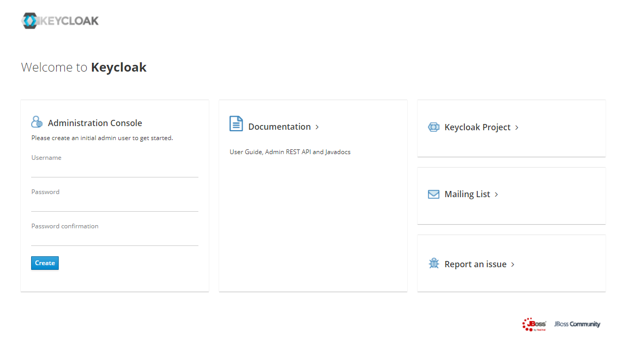This screenshot has width=644, height=344.
Task: Click the Keycloak Project hexagon icon
Action: (x=434, y=127)
